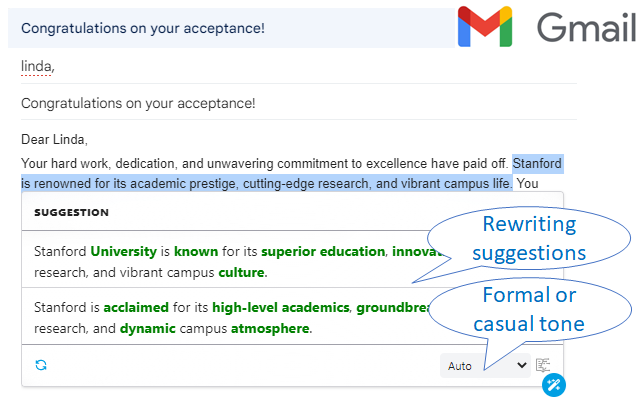Click the bold word "acclaimed" in the suggestion
Viewport: 640px width, 400px height.
(x=135, y=307)
